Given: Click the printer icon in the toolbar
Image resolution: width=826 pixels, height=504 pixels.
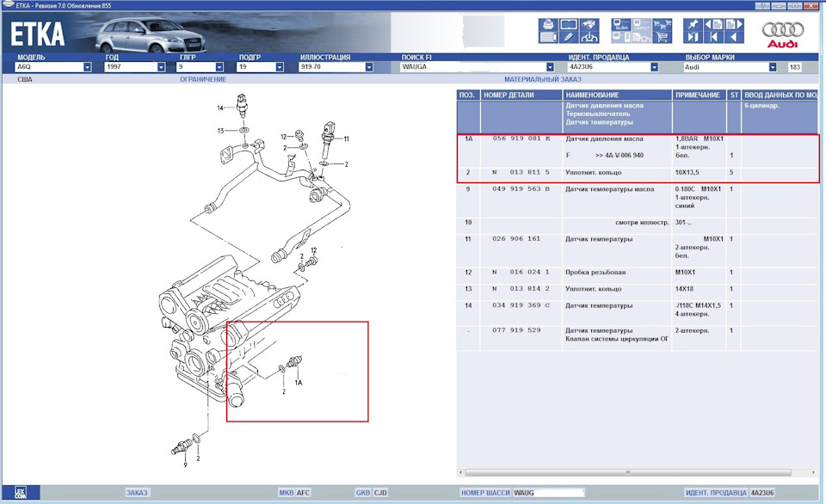Looking at the screenshot, I should (548, 24).
